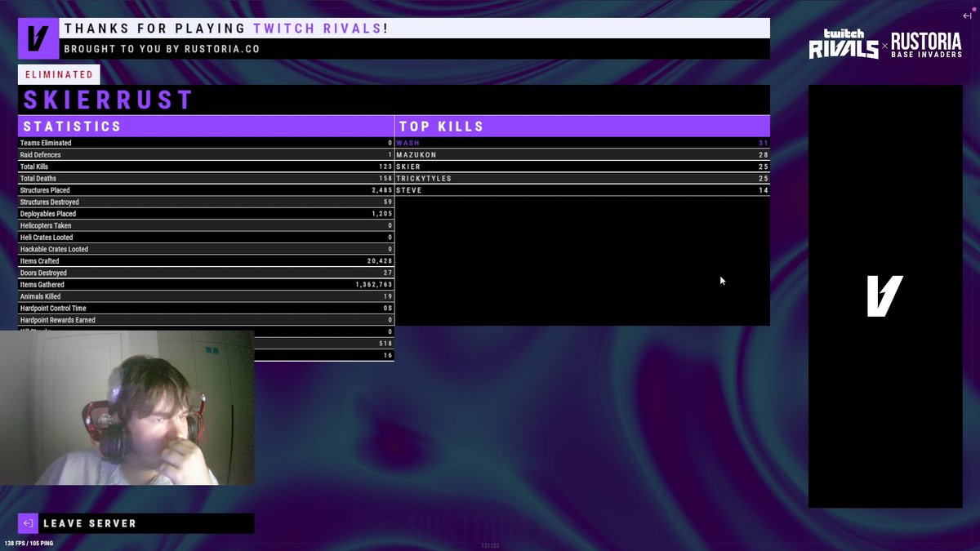Click the Eliminated status label

(59, 74)
